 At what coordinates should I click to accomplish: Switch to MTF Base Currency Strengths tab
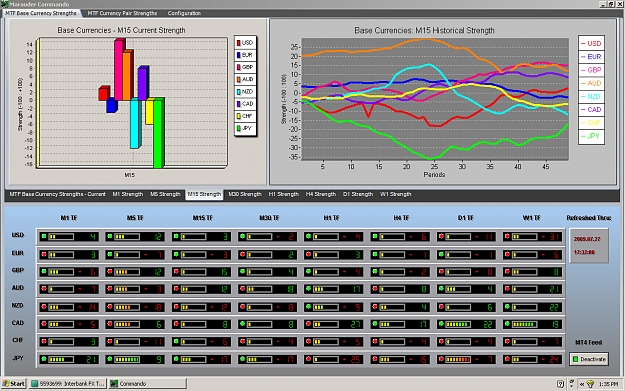41,13
